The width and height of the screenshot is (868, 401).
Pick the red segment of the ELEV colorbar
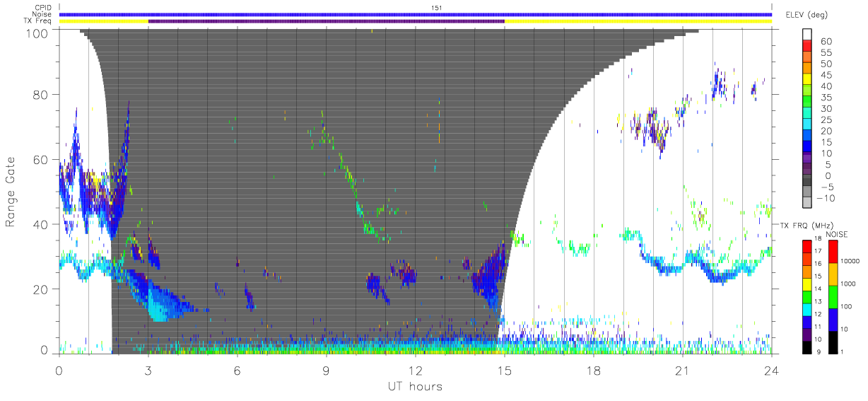click(807, 45)
